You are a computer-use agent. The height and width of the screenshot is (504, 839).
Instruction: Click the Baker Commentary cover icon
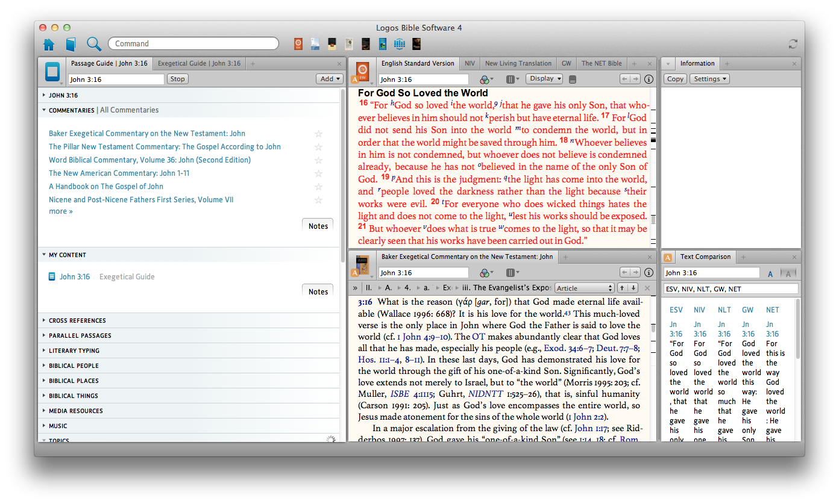(363, 265)
